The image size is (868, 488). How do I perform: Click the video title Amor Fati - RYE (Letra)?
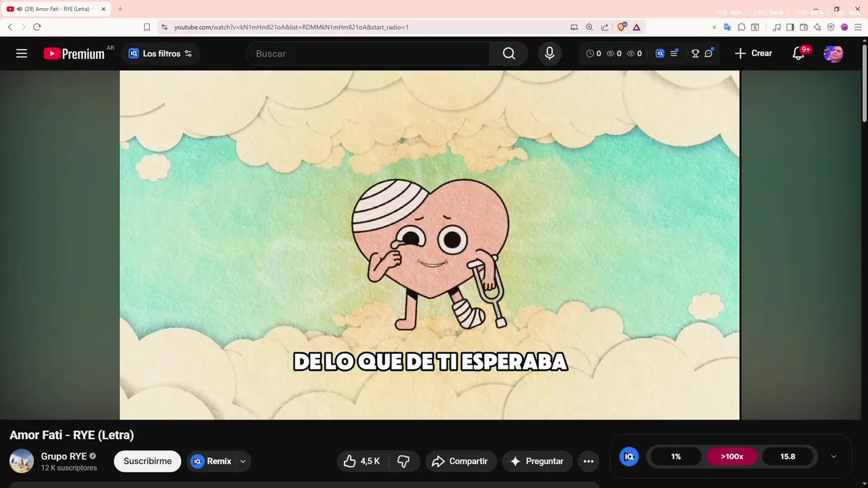(72, 435)
